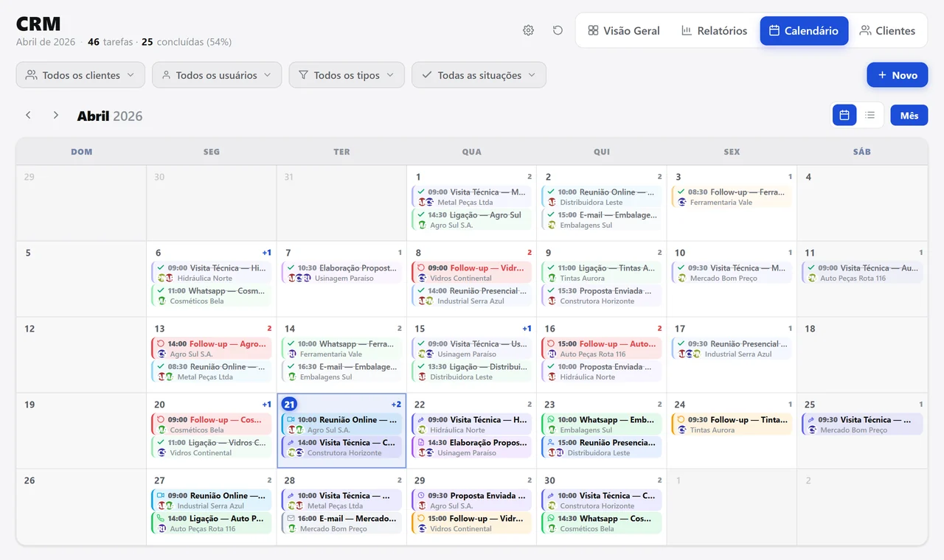The height and width of the screenshot is (560, 944).
Task: Click checkmark on 15:00 E-mail Embalagens event
Action: click(551, 215)
